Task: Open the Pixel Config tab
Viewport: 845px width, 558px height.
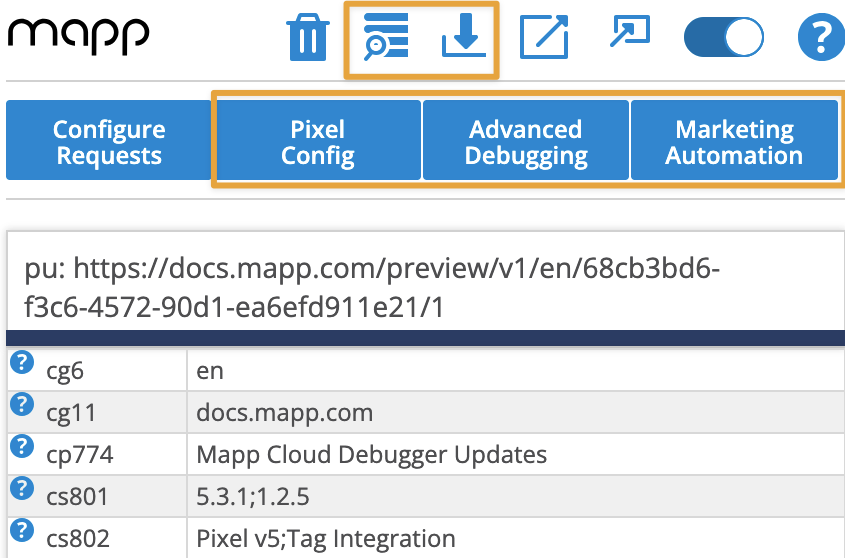Action: pyautogui.click(x=318, y=140)
